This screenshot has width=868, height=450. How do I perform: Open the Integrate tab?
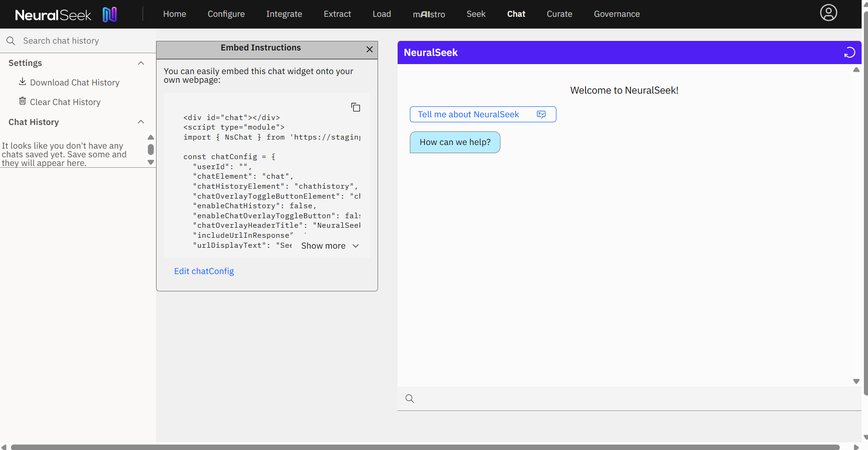click(x=284, y=14)
